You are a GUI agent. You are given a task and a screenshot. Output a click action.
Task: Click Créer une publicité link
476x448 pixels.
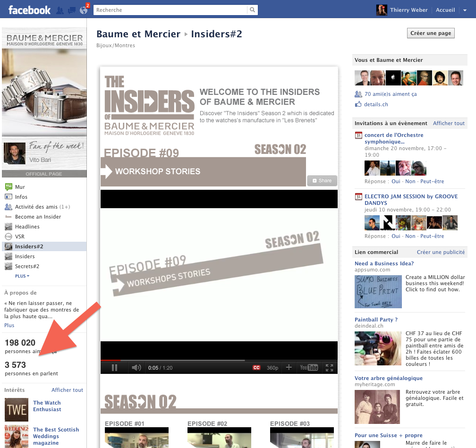pos(441,252)
